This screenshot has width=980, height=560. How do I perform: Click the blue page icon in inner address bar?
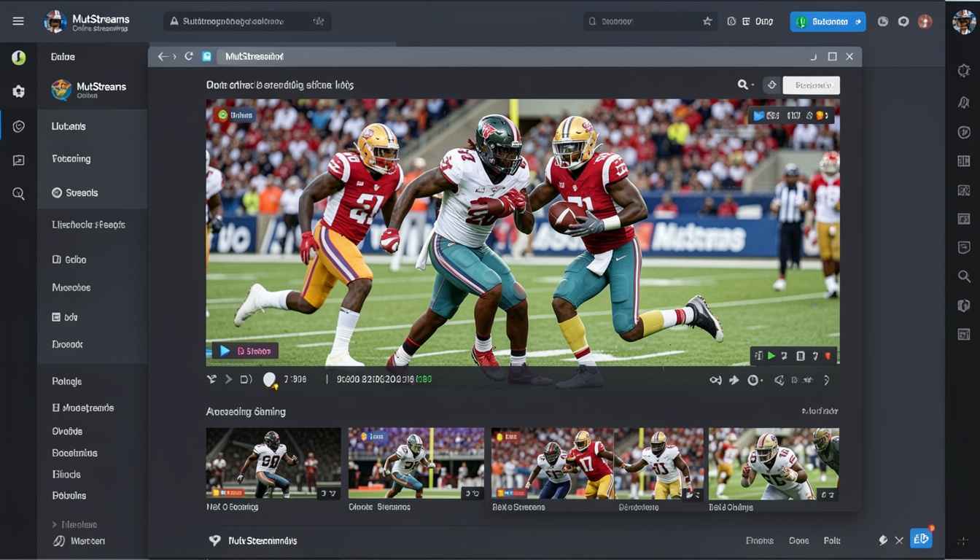pyautogui.click(x=206, y=56)
